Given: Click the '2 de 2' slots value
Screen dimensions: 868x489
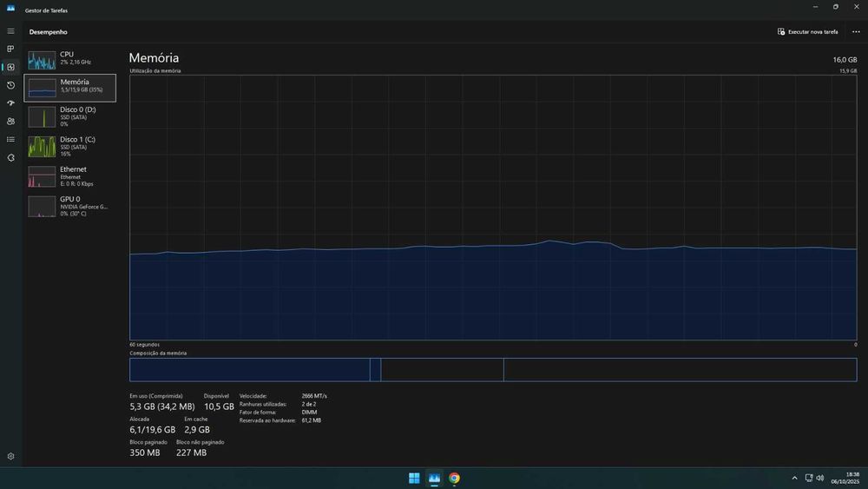Looking at the screenshot, I should tap(310, 404).
